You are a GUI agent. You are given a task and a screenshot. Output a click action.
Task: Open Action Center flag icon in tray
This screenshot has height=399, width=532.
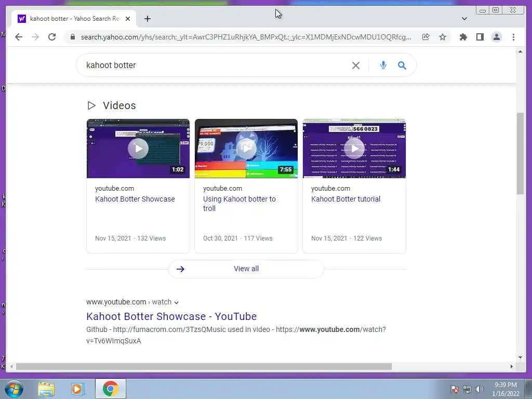click(455, 389)
